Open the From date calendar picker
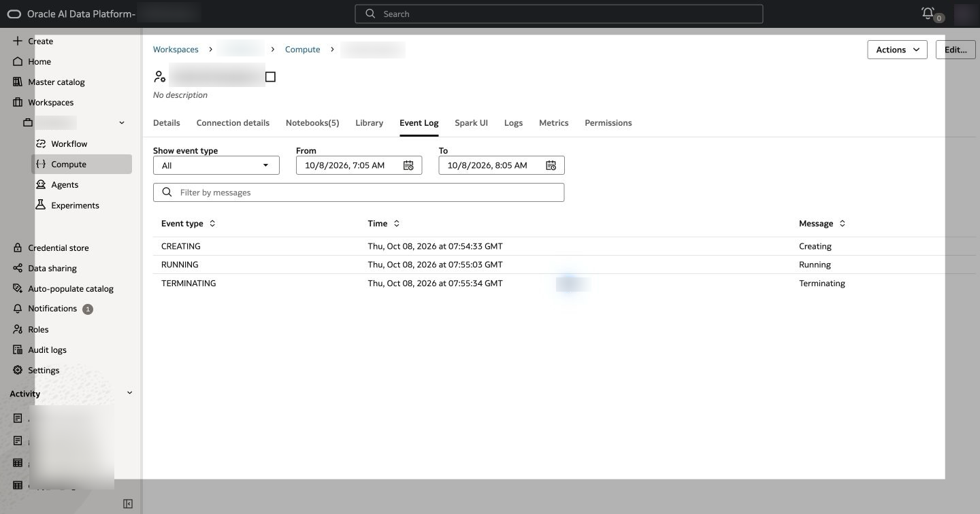Viewport: 980px width, 514px height. (408, 165)
